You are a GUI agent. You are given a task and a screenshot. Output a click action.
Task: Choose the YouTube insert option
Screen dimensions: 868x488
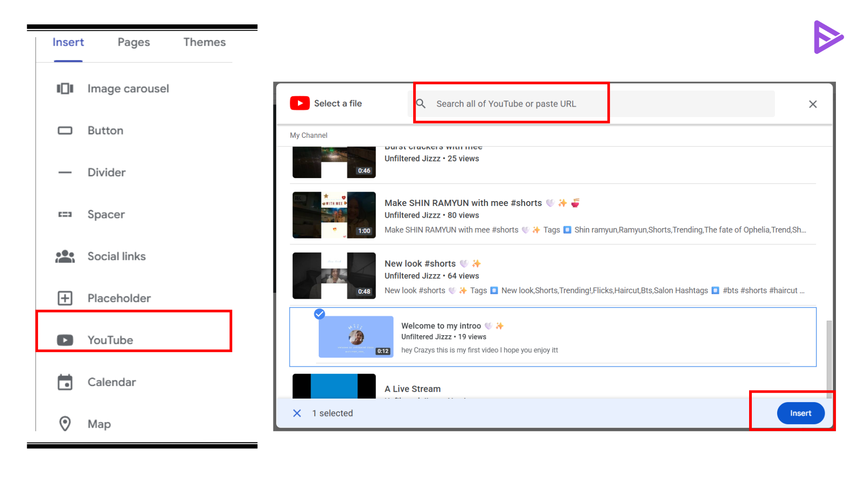pyautogui.click(x=110, y=340)
